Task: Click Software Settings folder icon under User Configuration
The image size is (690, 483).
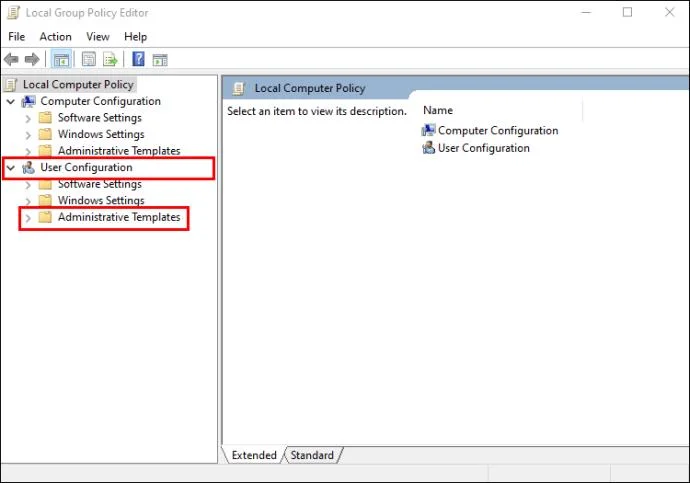Action: click(45, 184)
